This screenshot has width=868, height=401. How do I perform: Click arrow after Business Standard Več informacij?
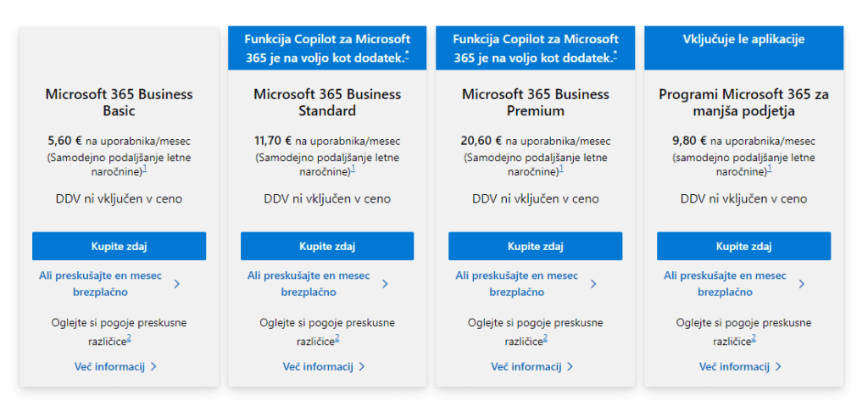pos(362,367)
